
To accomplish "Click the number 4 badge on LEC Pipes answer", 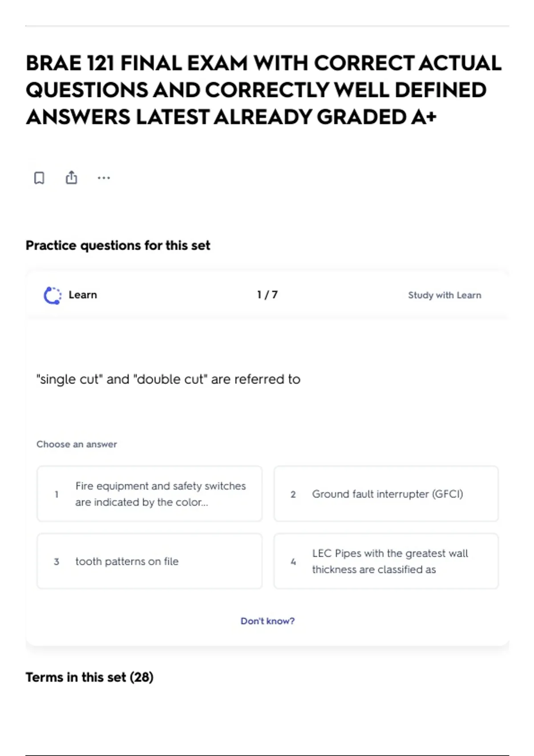I will [293, 562].
